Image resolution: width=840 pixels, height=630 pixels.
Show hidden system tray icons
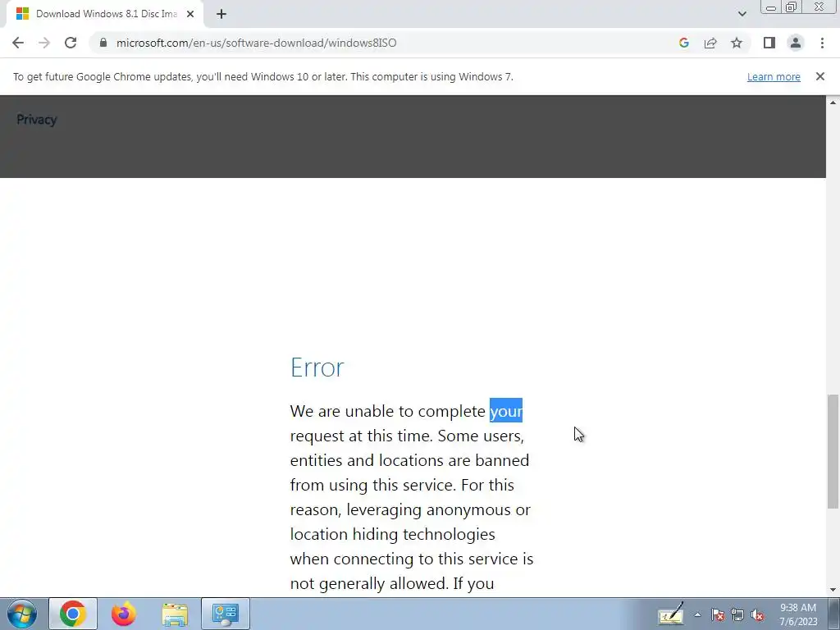(x=697, y=614)
